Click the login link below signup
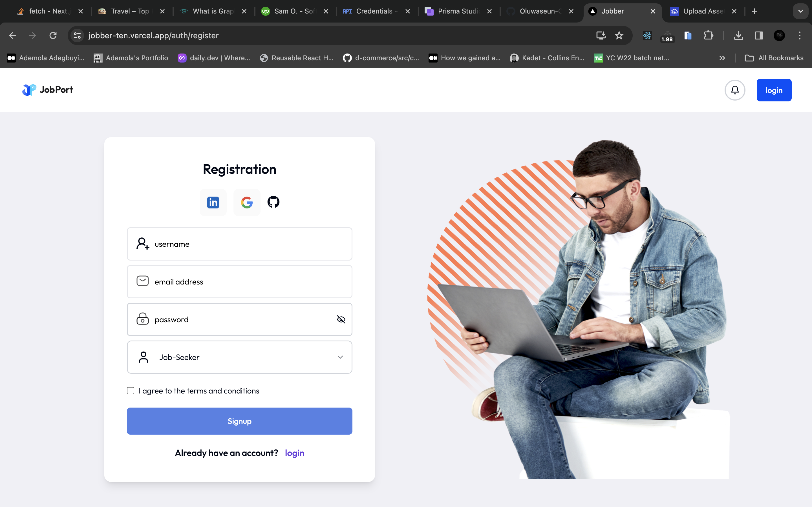812x507 pixels. (x=294, y=453)
